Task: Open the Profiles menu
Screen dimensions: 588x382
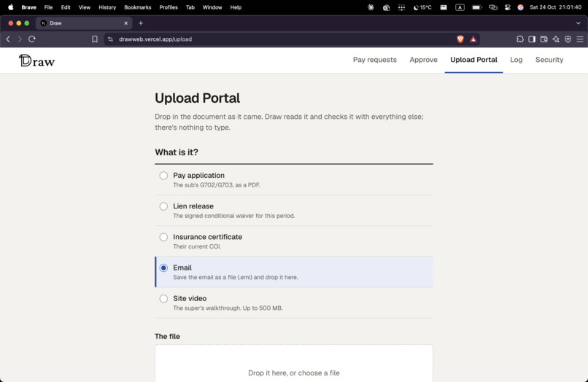Action: pyautogui.click(x=169, y=7)
